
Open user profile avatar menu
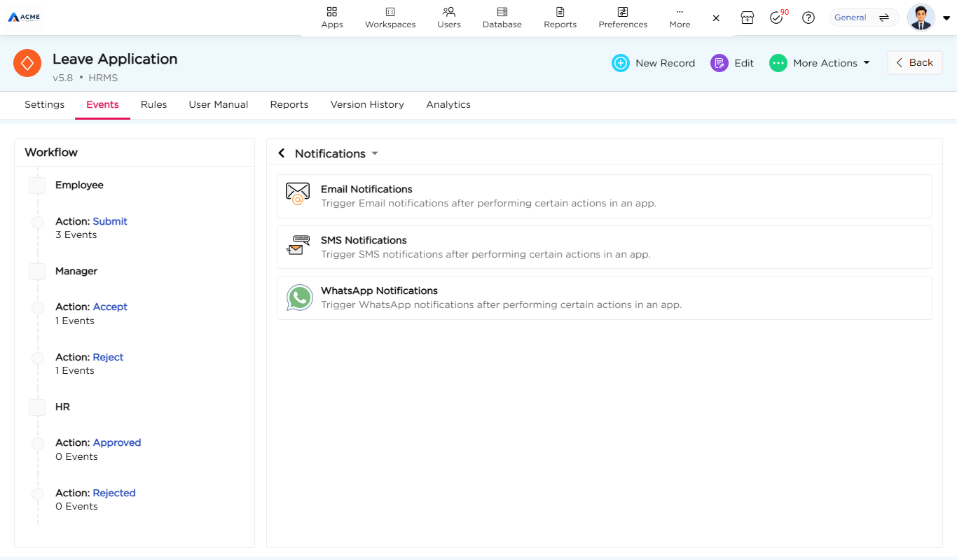pos(921,17)
